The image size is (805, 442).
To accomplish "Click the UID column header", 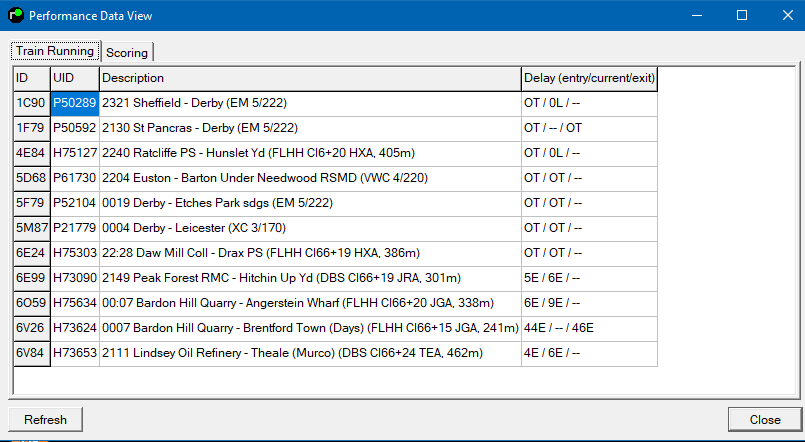I will pos(75,78).
